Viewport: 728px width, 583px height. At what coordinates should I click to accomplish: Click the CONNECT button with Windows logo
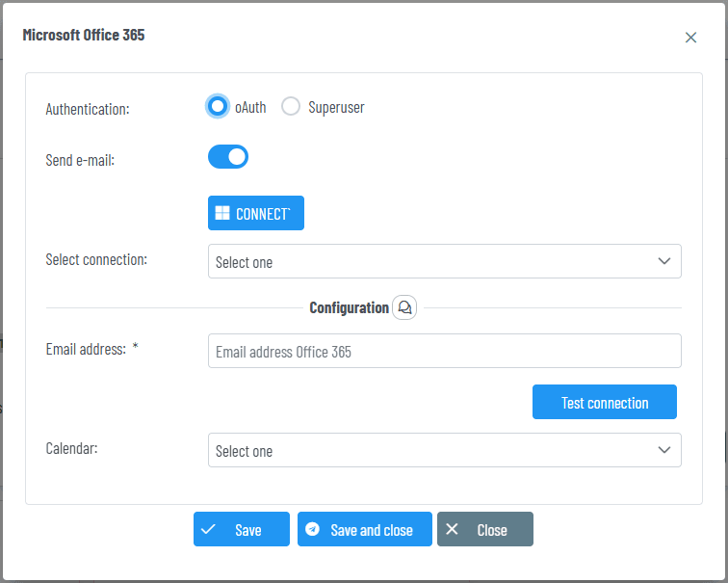pos(256,213)
